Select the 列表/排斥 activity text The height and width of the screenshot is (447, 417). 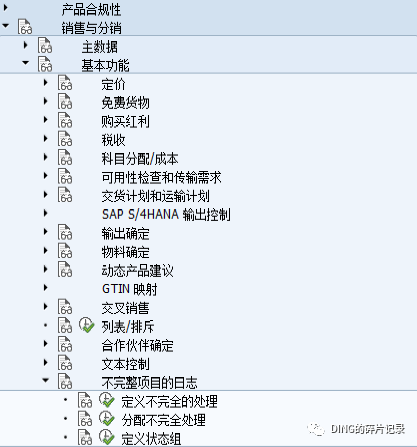pyautogui.click(x=128, y=327)
